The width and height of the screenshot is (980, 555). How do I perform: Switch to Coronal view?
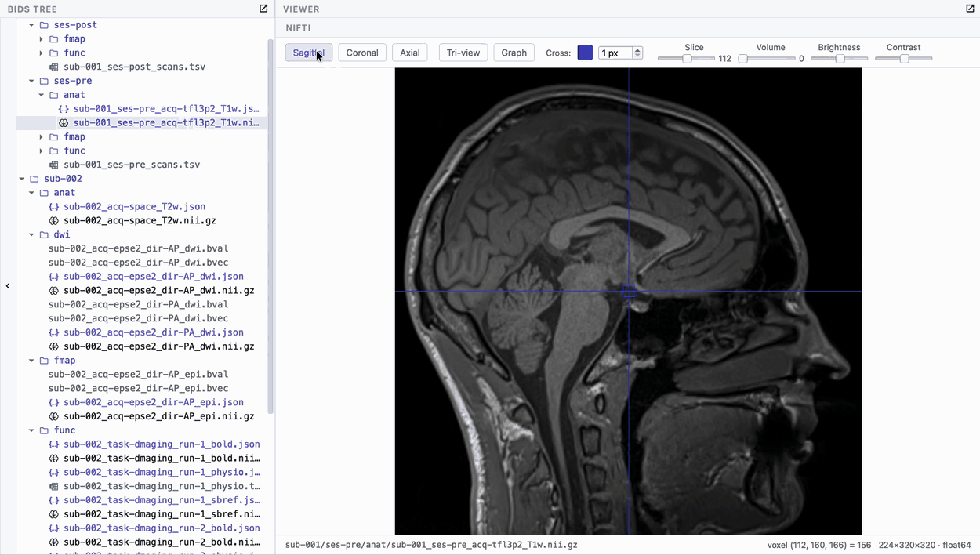pos(362,53)
